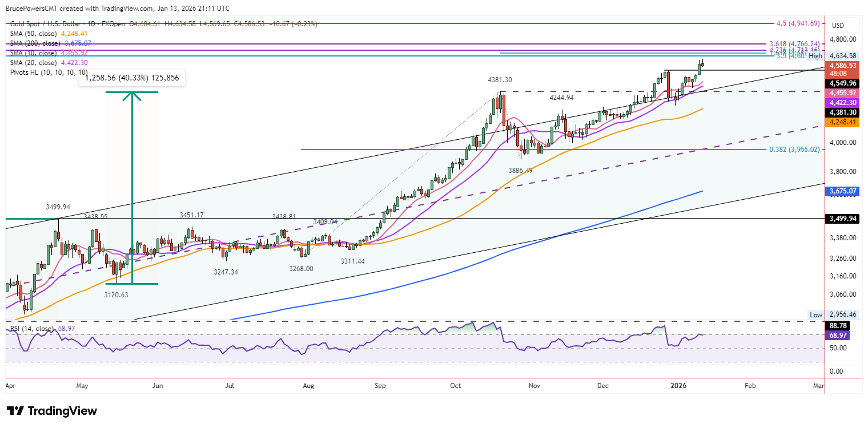Click the blue 3,675.07 SMA price tag

843,191
